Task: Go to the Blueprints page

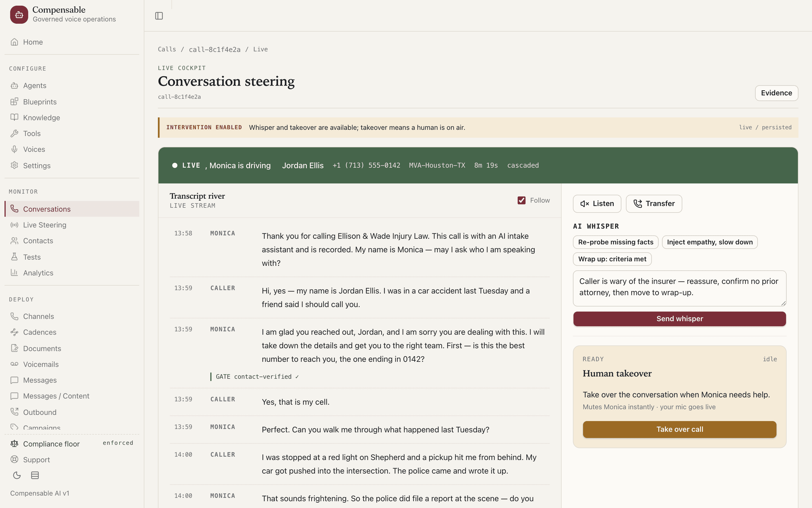Action: click(72, 102)
